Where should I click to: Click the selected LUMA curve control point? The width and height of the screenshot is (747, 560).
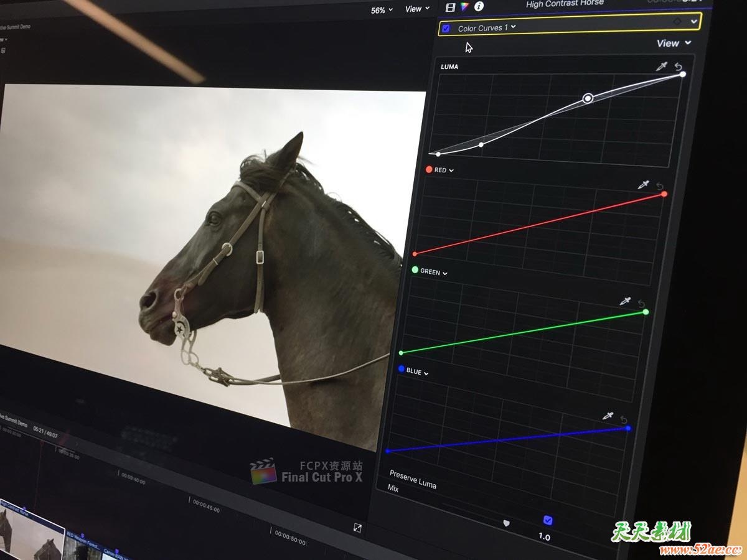(588, 98)
